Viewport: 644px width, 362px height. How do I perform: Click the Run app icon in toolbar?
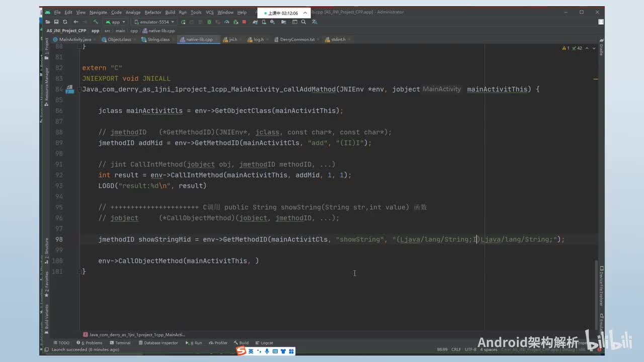point(183,22)
